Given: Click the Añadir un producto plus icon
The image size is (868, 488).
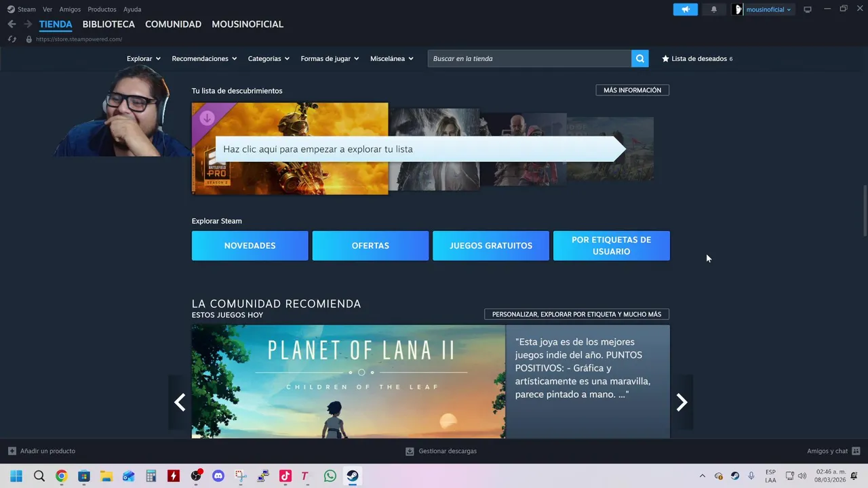Looking at the screenshot, I should [x=12, y=451].
